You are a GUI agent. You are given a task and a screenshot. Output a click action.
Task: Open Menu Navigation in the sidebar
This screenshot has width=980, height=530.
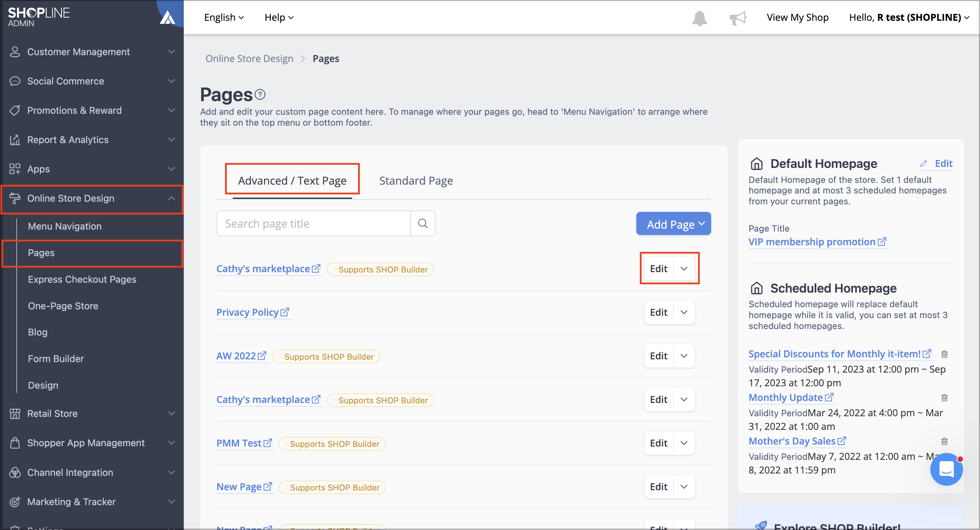coord(65,226)
